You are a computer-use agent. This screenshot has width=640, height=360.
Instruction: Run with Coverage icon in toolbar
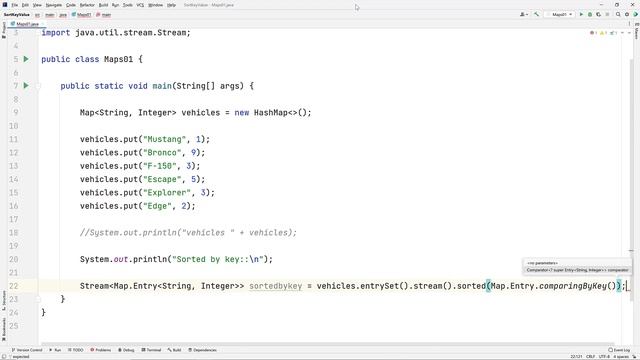click(598, 14)
